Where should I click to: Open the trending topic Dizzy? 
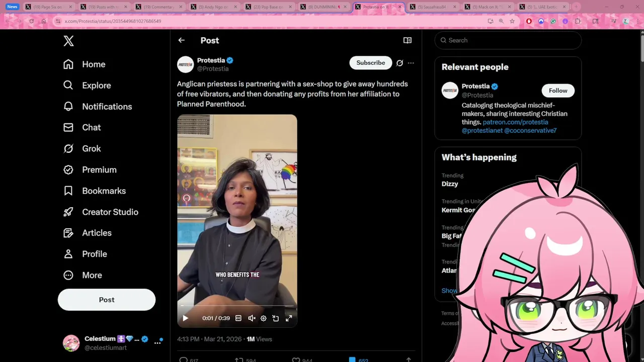pyautogui.click(x=450, y=184)
